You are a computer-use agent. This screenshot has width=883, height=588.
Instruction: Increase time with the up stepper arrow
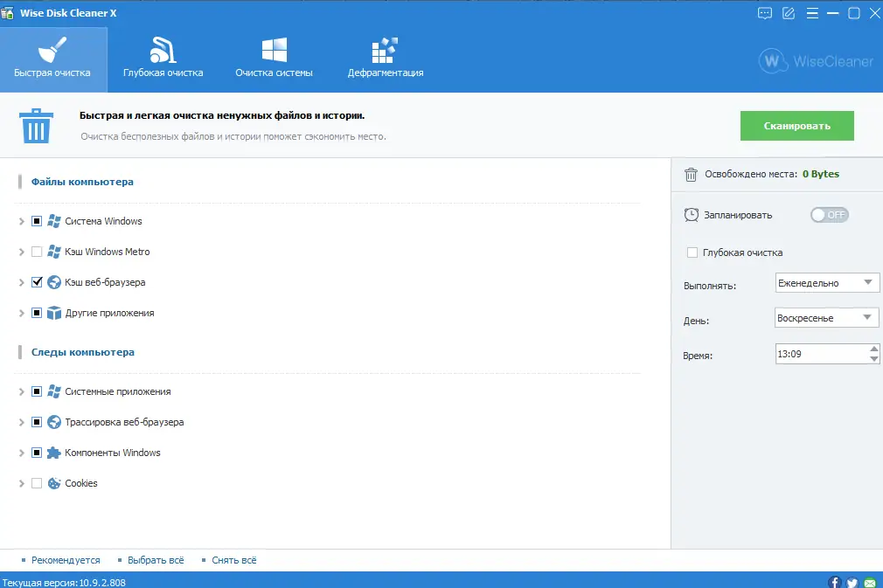click(873, 349)
